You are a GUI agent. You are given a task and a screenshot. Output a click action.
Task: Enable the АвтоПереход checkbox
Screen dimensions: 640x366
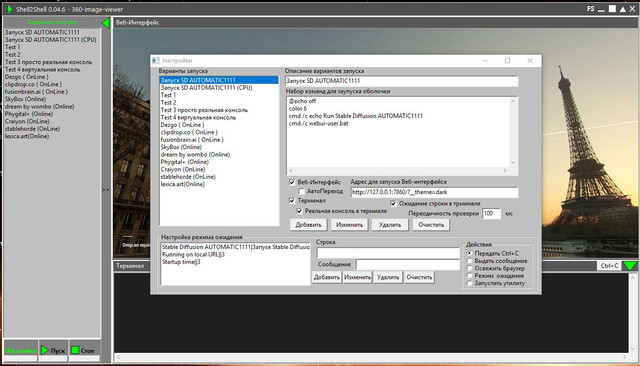coord(301,191)
